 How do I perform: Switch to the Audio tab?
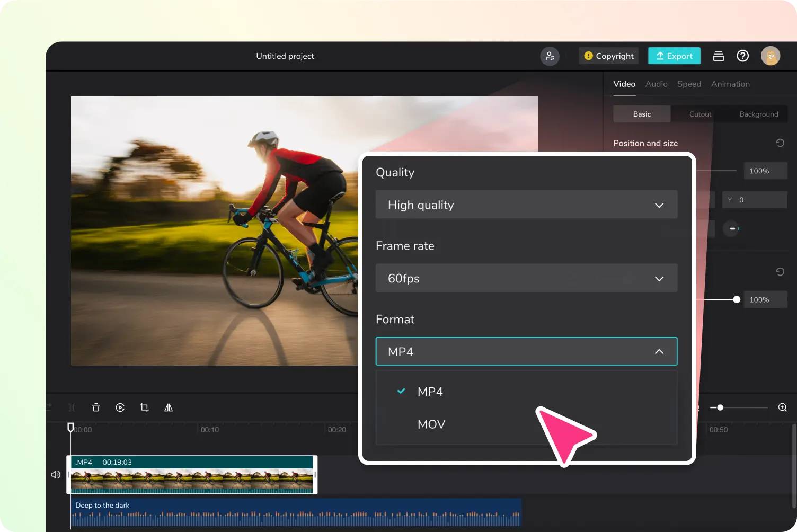coord(656,84)
